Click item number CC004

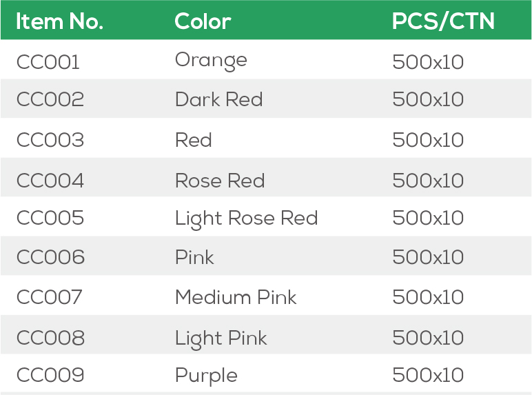pos(50,181)
